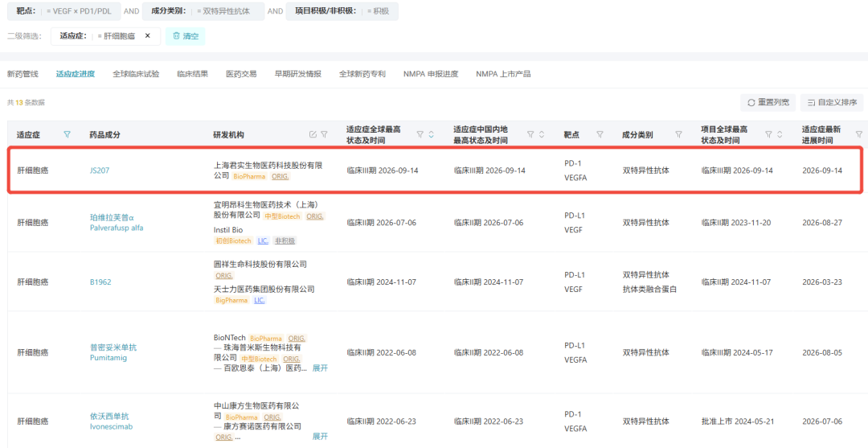This screenshot has height=448, width=868.
Task: Switch to 全球临床试验 tab
Action: click(x=136, y=74)
